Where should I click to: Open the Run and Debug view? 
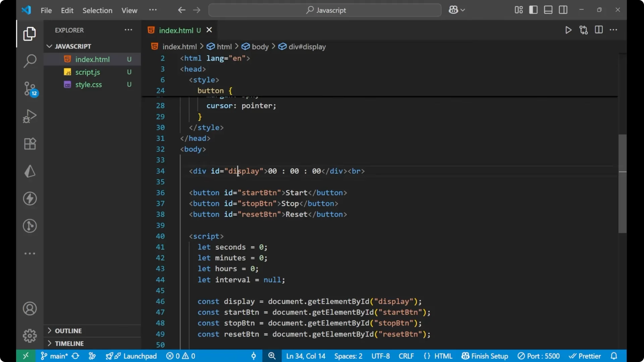[30, 116]
